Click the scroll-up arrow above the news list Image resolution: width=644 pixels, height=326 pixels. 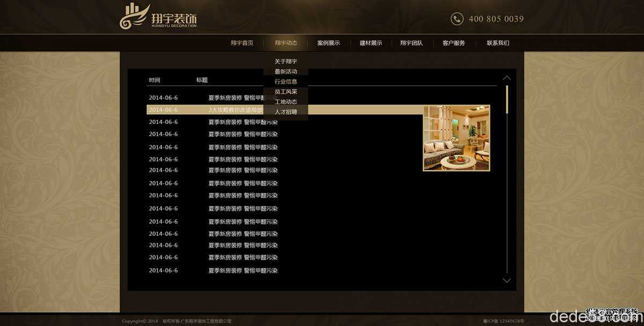click(x=506, y=78)
